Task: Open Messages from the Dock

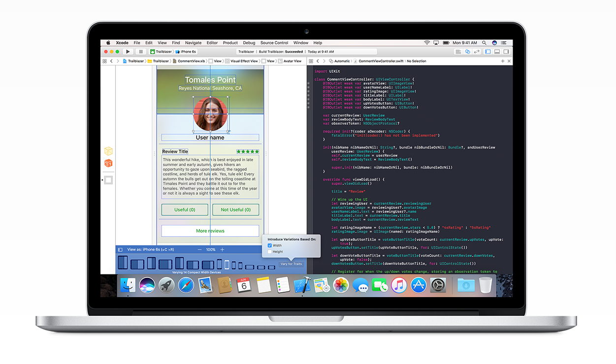Action: (x=360, y=285)
